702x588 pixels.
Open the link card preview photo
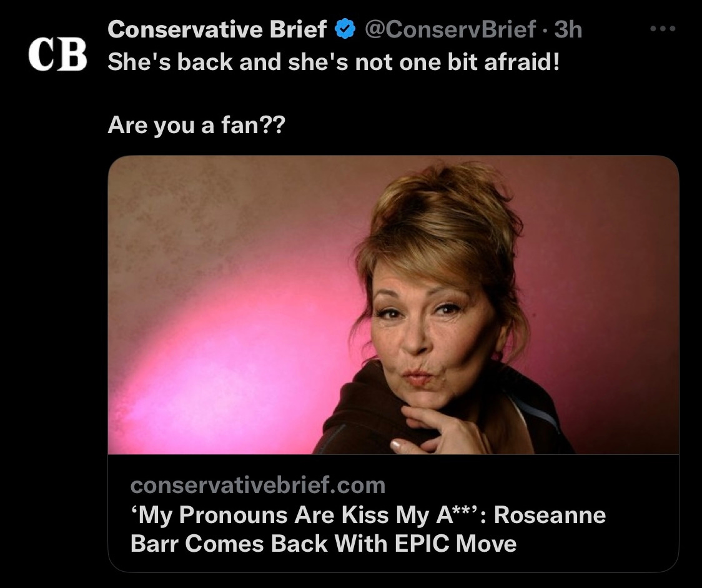click(393, 305)
